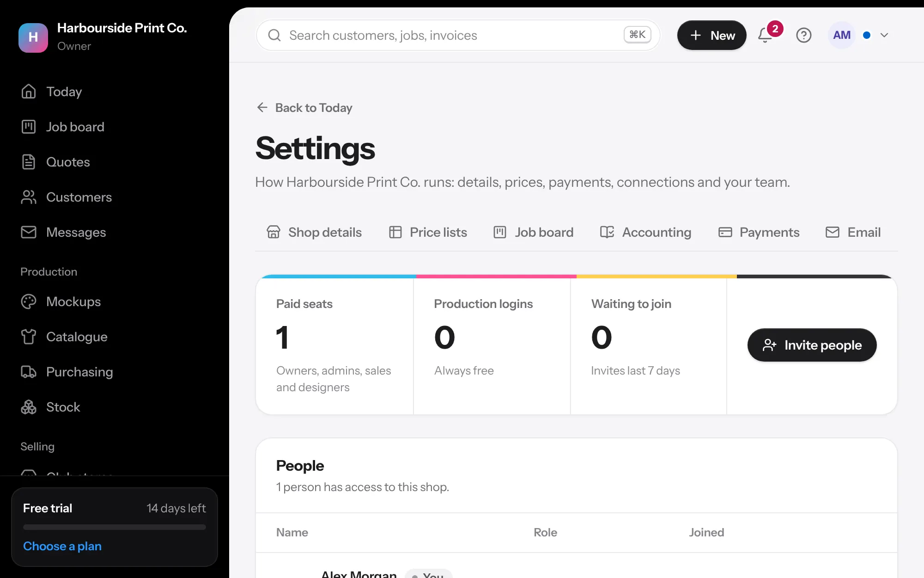Click the Paid seats stat
Screen dimensions: 924x578
click(x=334, y=346)
